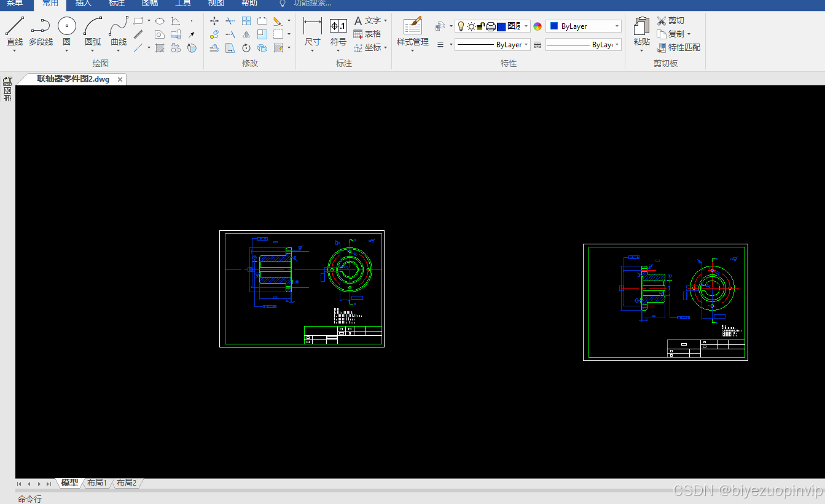Click the arrow drawing tool icon
The image size is (825, 504).
tap(192, 34)
